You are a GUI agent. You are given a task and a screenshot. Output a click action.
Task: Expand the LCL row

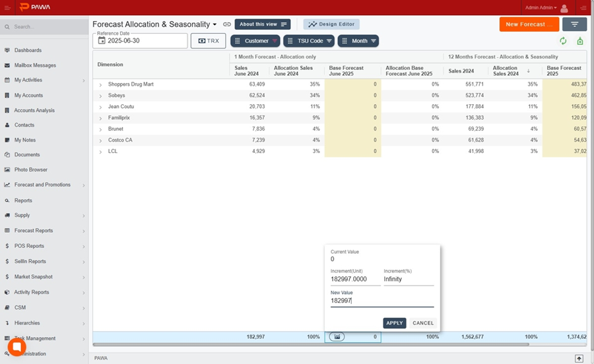[100, 152]
